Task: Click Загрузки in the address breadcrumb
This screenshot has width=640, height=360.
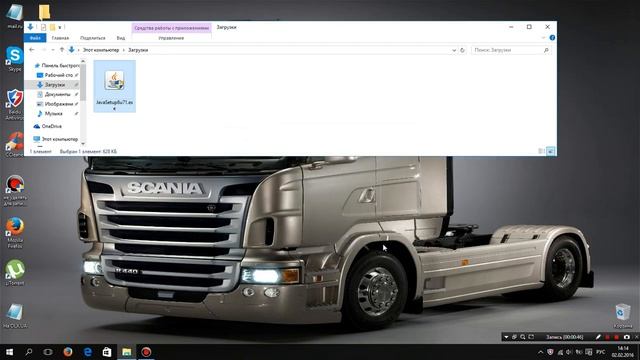Action: click(138, 50)
